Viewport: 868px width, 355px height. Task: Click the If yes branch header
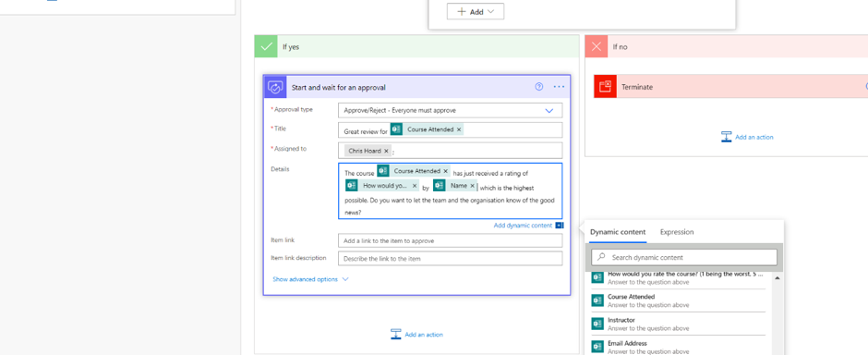pos(416,46)
